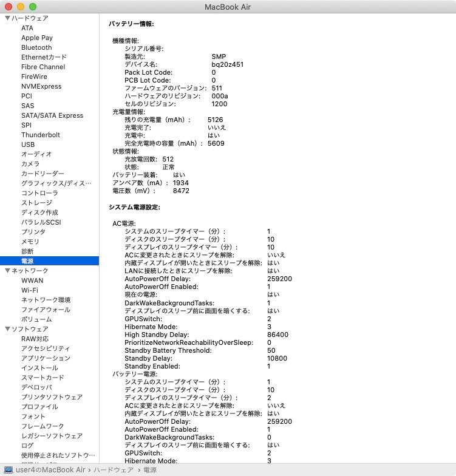Select Apple Pay in the sidebar
The image size is (456, 476).
(x=36, y=38)
